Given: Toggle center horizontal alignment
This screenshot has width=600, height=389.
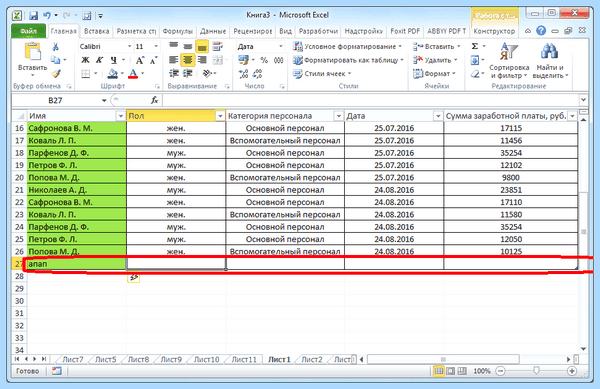Looking at the screenshot, I should pyautogui.click(x=188, y=60).
